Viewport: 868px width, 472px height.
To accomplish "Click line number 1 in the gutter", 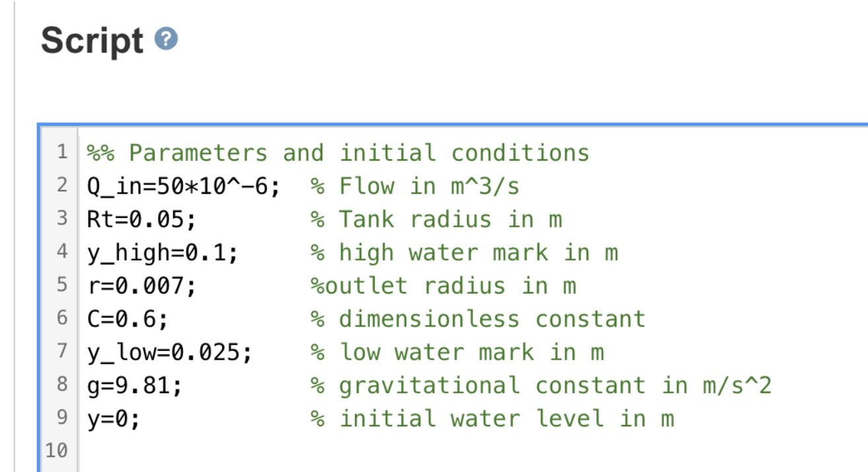I will pos(61,153).
